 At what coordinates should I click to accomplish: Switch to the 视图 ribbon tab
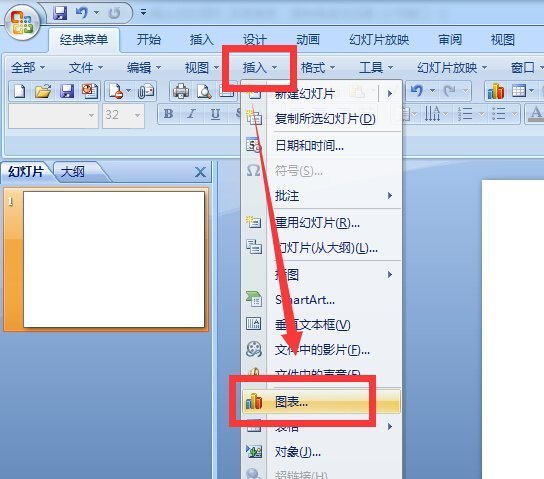[x=503, y=40]
